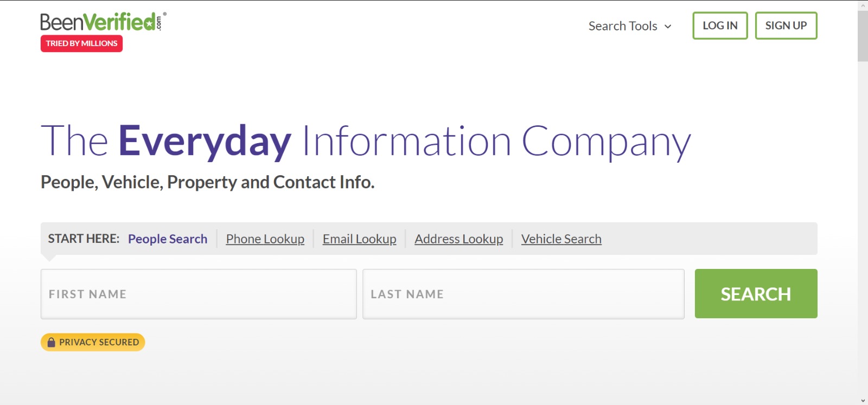Select the People Search tab

pos(168,239)
